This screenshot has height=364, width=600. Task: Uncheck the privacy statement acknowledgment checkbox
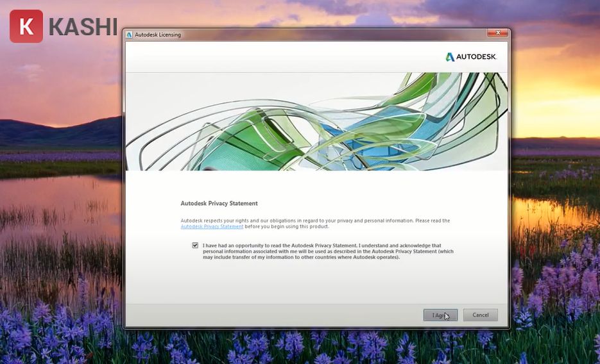click(x=195, y=245)
